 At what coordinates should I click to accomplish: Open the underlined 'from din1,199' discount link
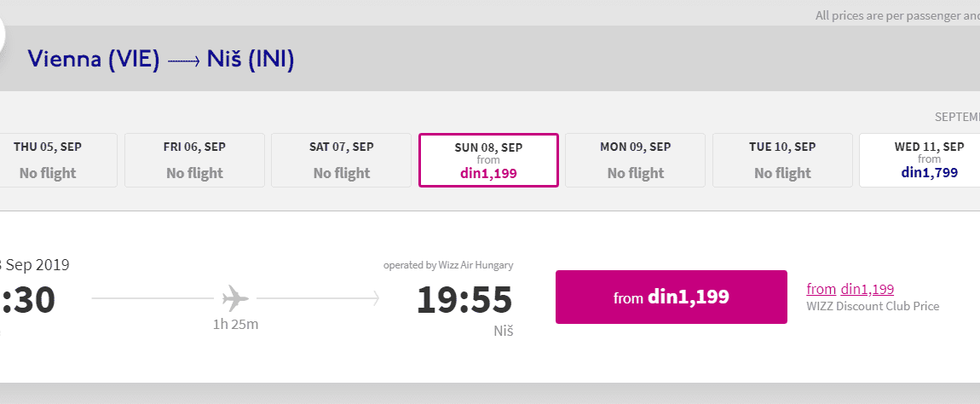850,289
